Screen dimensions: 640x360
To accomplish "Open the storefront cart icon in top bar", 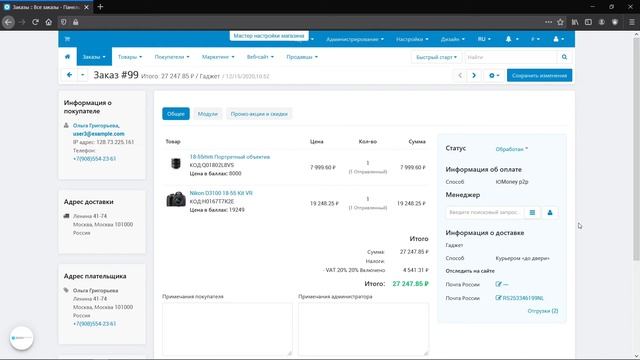I will [x=67, y=39].
